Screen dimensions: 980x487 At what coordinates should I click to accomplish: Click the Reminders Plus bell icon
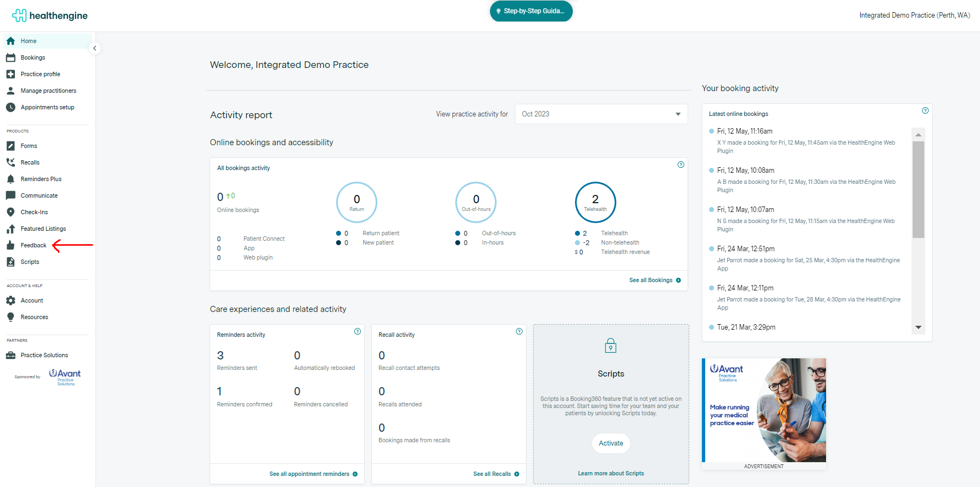click(10, 179)
